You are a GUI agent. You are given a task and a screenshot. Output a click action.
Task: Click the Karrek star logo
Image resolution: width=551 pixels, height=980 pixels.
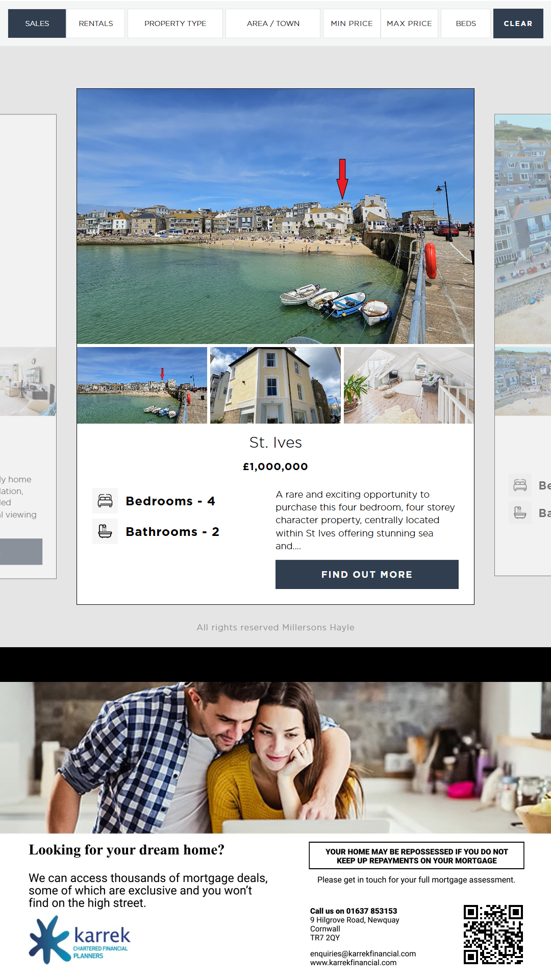[x=49, y=940]
